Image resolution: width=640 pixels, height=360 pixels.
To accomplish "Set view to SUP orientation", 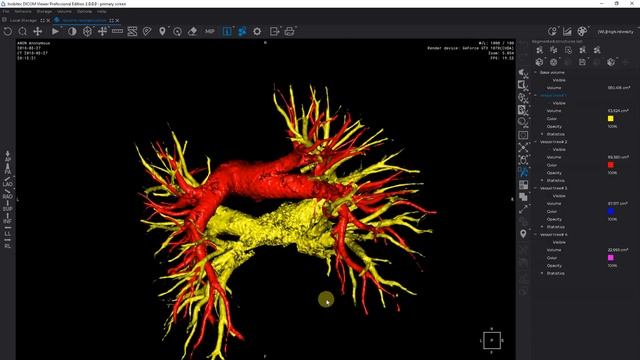I will click(8, 206).
